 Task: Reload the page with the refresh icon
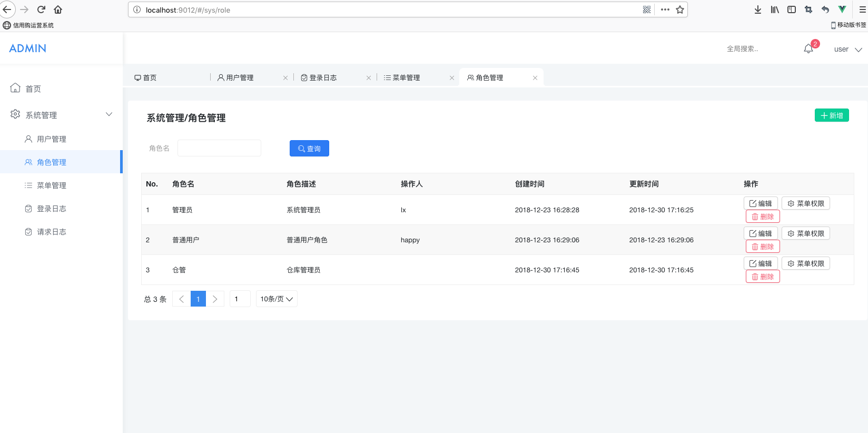tap(41, 9)
